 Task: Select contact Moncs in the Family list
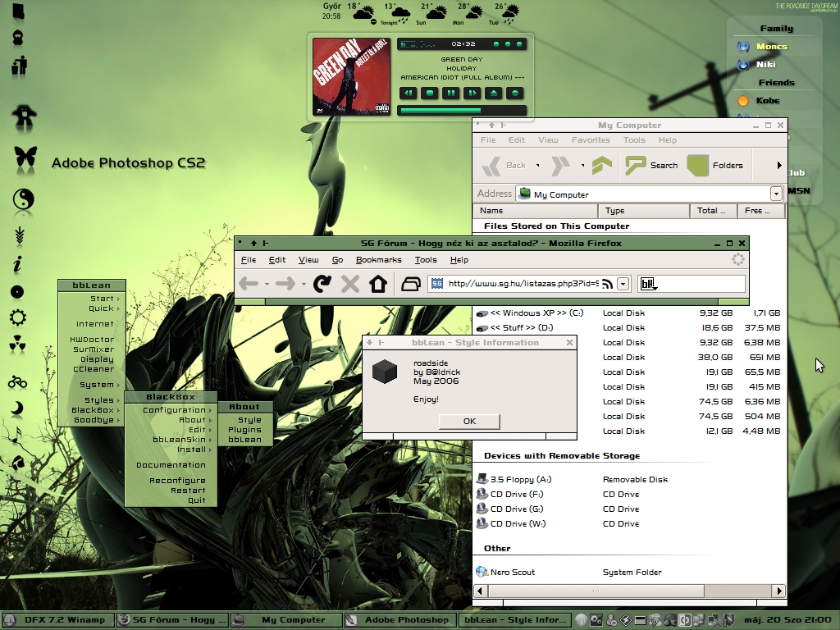click(x=771, y=47)
